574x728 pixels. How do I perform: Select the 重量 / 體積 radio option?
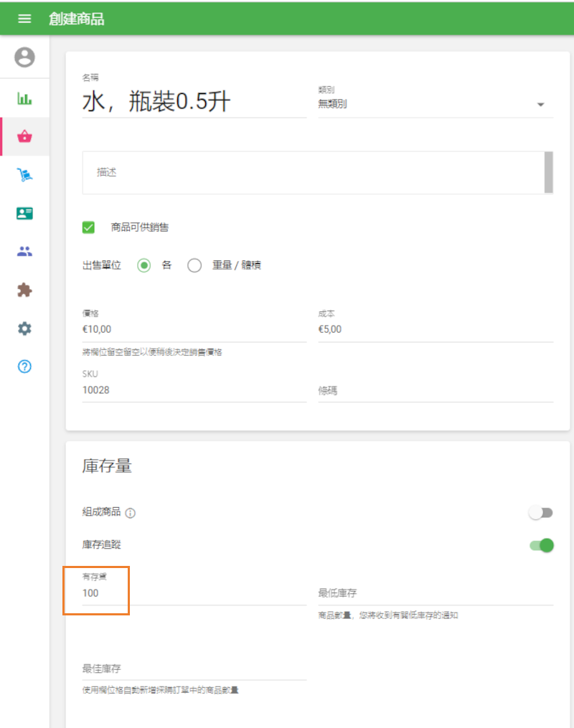click(194, 265)
